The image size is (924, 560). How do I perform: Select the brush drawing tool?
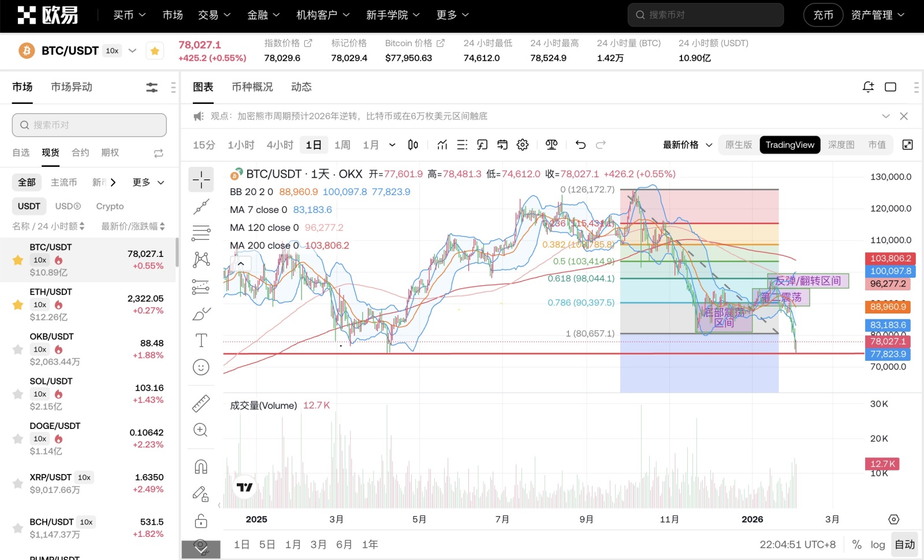pos(201,313)
